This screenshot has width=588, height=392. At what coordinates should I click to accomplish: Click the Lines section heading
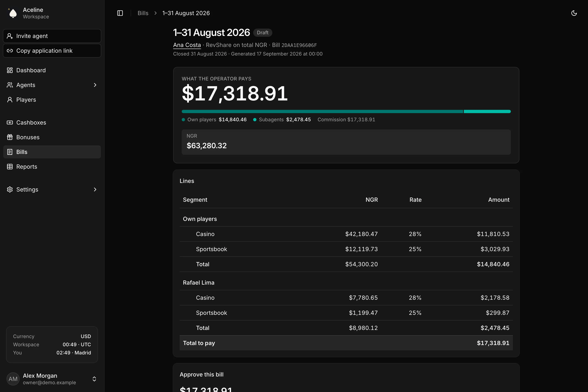[x=187, y=181]
